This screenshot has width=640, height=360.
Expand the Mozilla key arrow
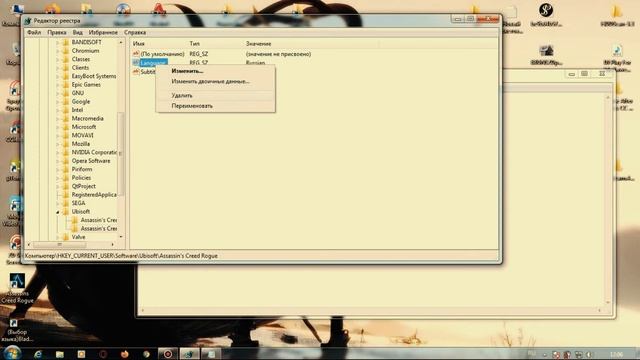pyautogui.click(x=58, y=144)
